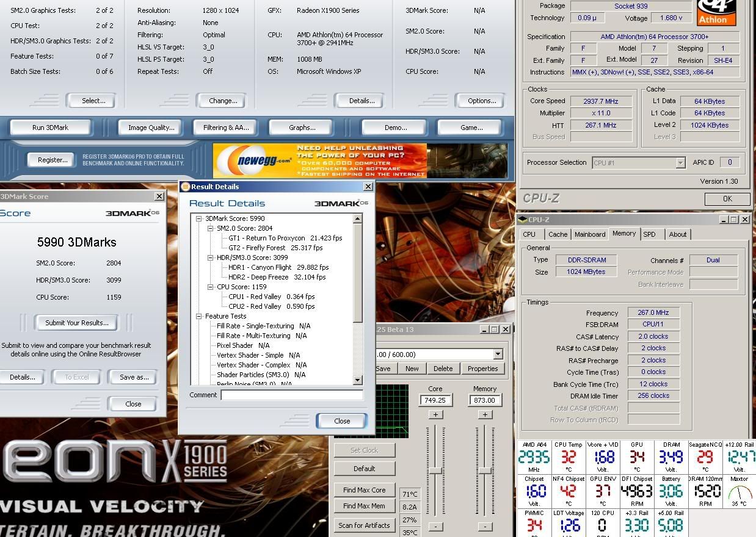The image size is (756, 537).
Task: Collapse the SM2.0 Score tree node
Action: pos(211,228)
